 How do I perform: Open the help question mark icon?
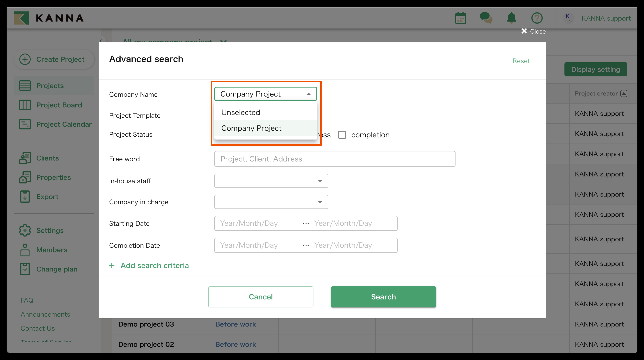pos(537,18)
